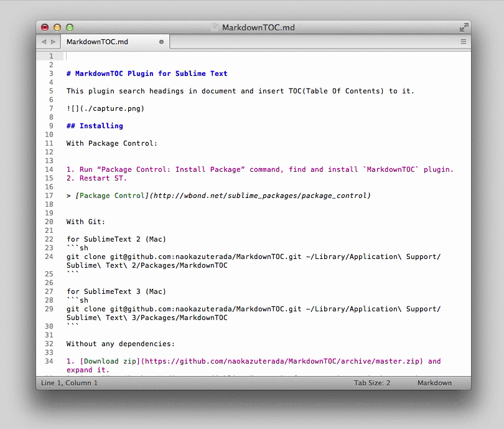Viewport: 504px width, 429px height.
Task: Click heading 'MarkdownTOC Plugin for Sublime Text'
Action: [x=147, y=73]
